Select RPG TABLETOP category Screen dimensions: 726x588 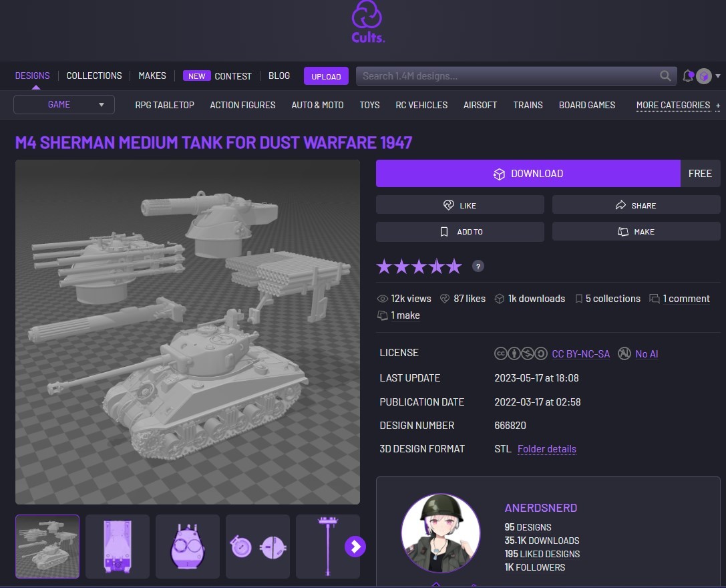164,105
